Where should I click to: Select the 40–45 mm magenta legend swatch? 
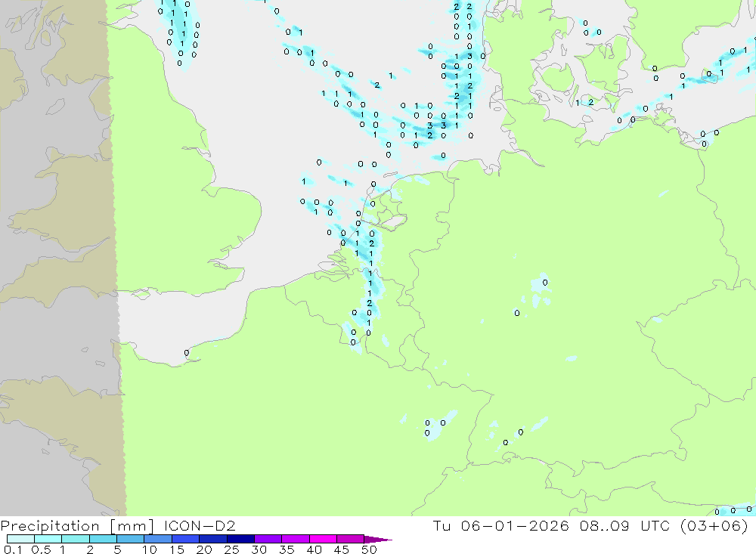(x=323, y=539)
